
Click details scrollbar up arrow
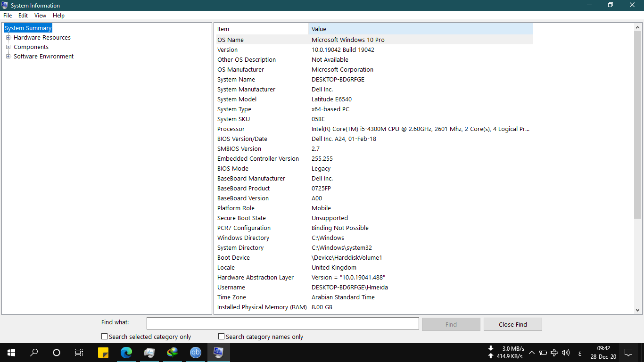(x=638, y=27)
